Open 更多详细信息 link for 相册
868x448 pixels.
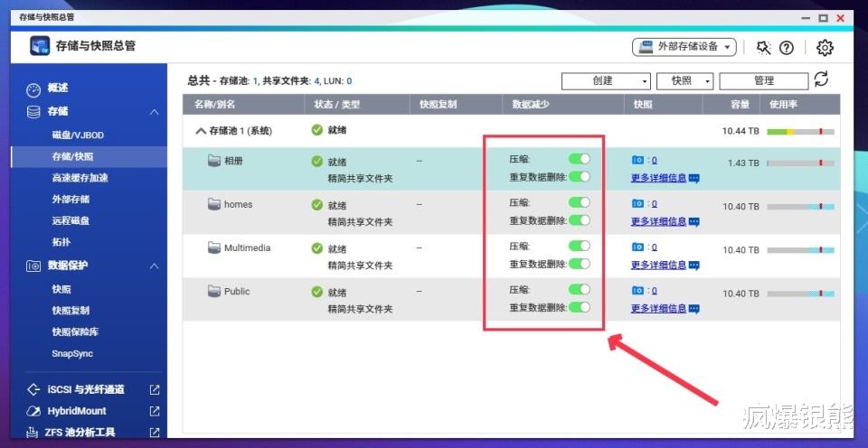658,178
